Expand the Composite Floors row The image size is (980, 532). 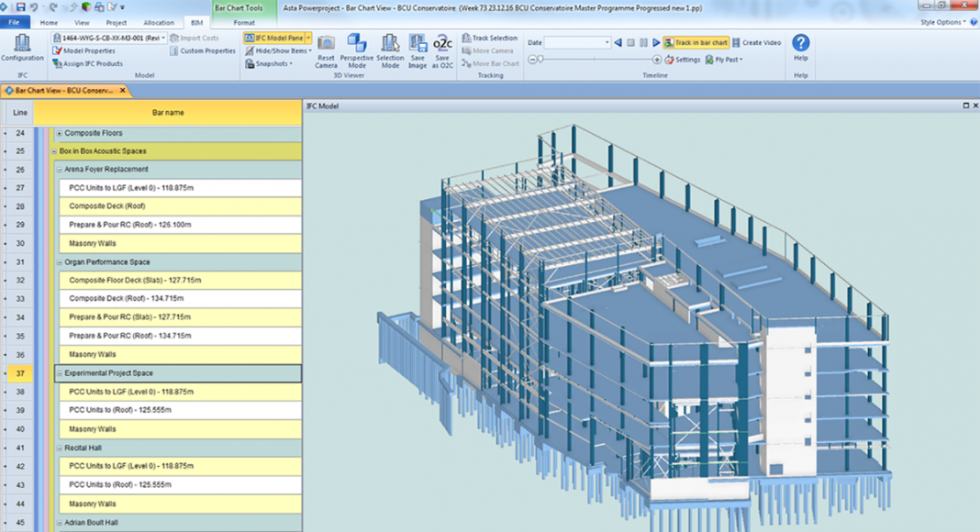coord(59,133)
